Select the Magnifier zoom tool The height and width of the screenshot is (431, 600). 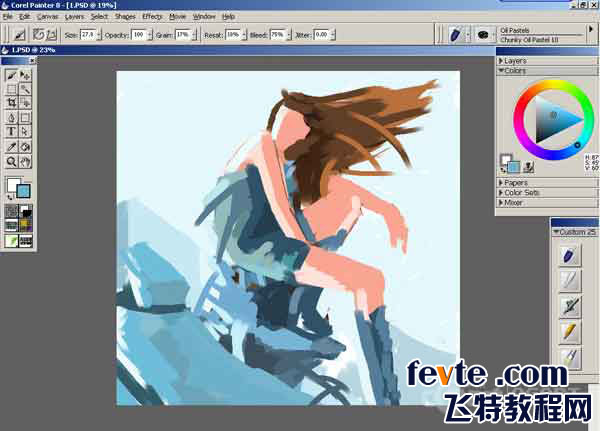pos(11,161)
